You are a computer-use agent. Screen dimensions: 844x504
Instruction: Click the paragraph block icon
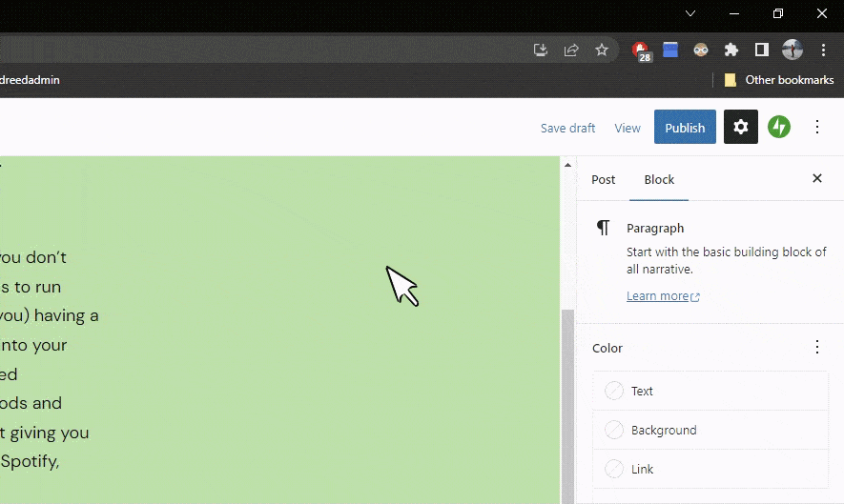[x=603, y=228]
